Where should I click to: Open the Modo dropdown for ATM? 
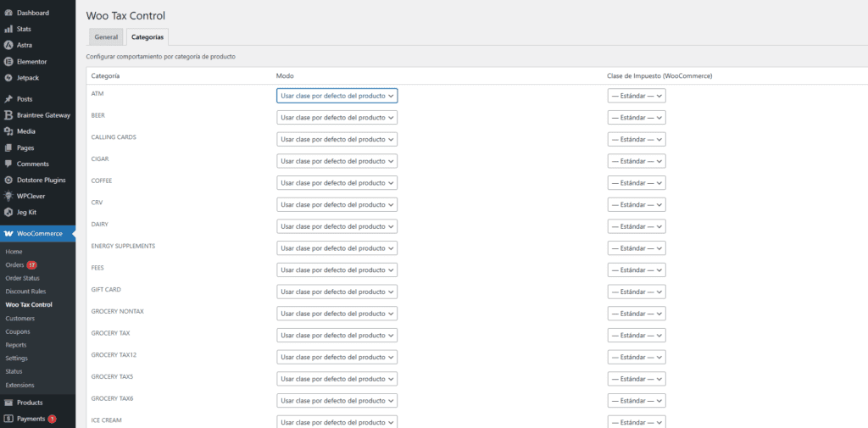click(337, 96)
